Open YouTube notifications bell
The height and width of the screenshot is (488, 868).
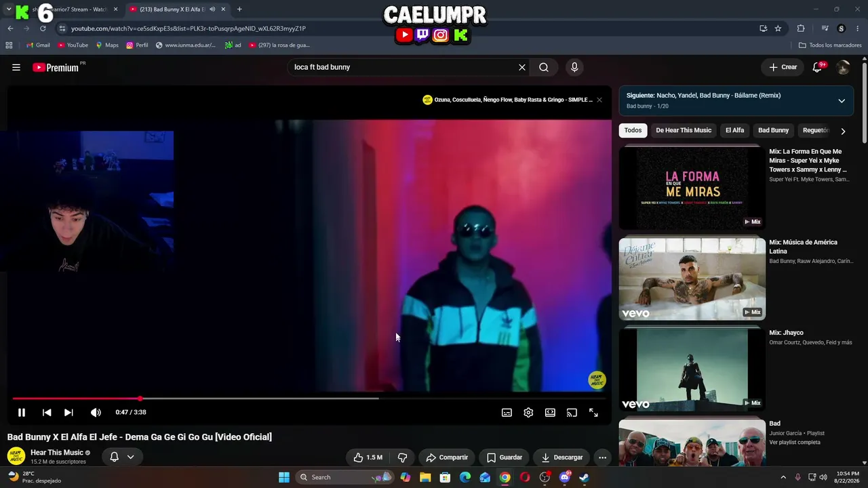point(817,67)
